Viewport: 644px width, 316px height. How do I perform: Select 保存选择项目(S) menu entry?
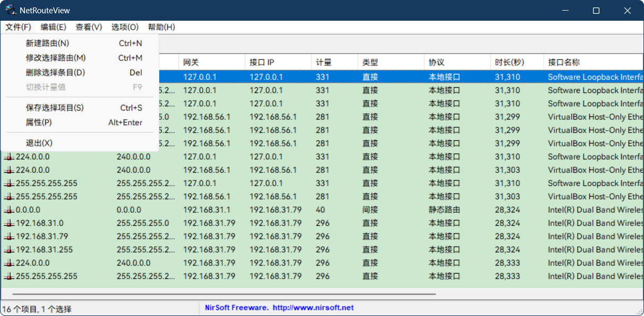(55, 107)
